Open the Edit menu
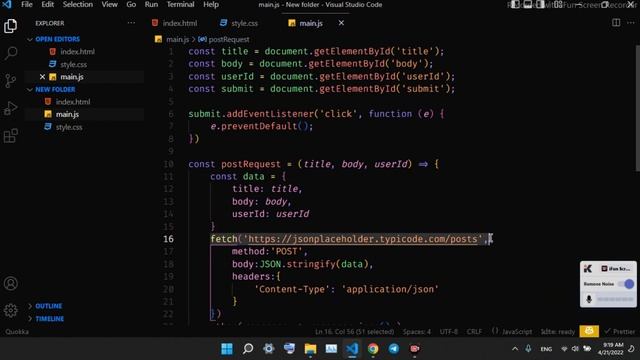The height and width of the screenshot is (360, 640). click(x=47, y=4)
